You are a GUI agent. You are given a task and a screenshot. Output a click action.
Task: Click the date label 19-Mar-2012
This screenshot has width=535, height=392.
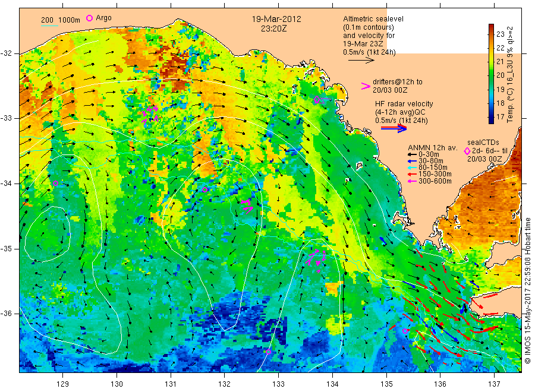tap(276, 19)
